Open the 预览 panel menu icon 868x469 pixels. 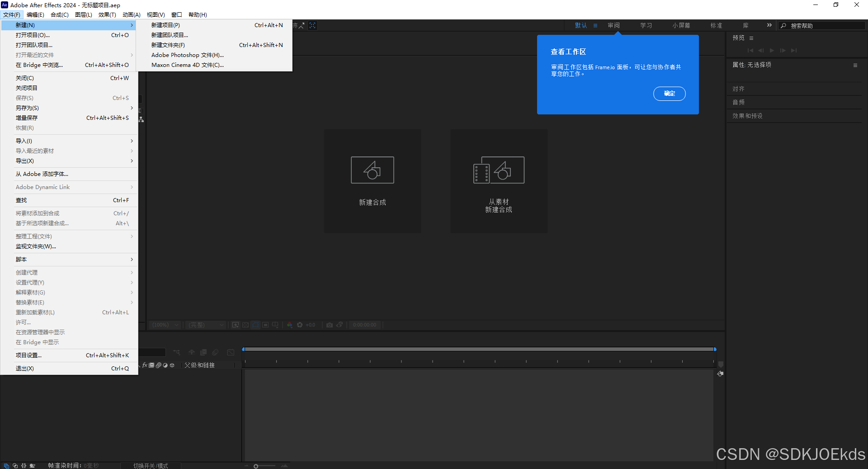pos(751,38)
